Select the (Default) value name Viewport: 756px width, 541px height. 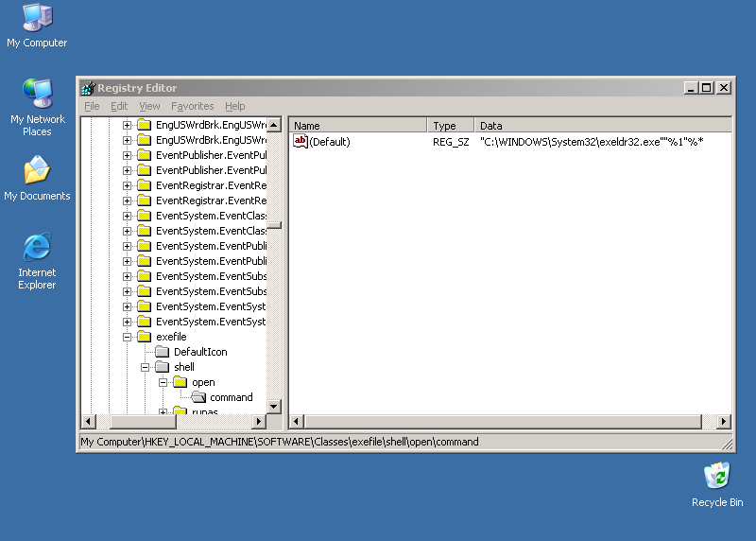click(x=330, y=142)
